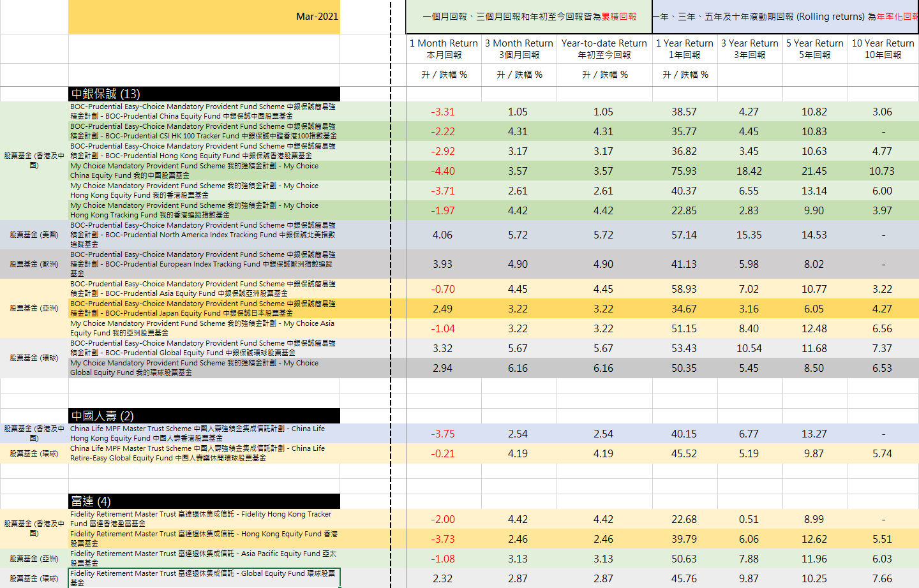This screenshot has height=588, width=919.
Task: Click the 10.73 ten year return value
Action: click(x=882, y=171)
